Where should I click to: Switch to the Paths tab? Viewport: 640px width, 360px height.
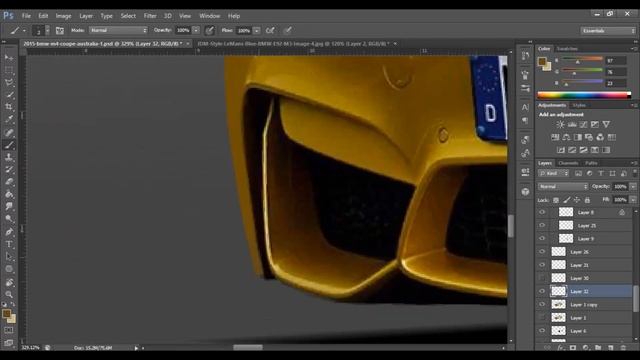(591, 163)
